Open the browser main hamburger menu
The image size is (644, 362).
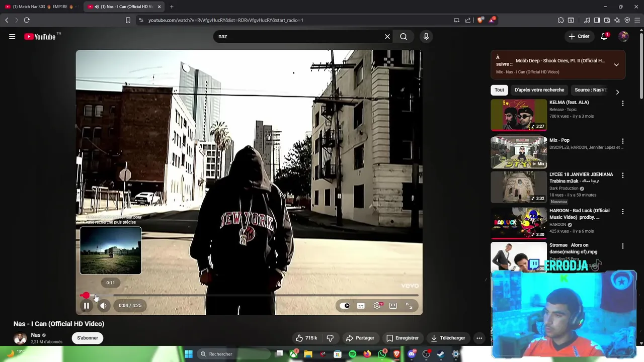(637, 20)
